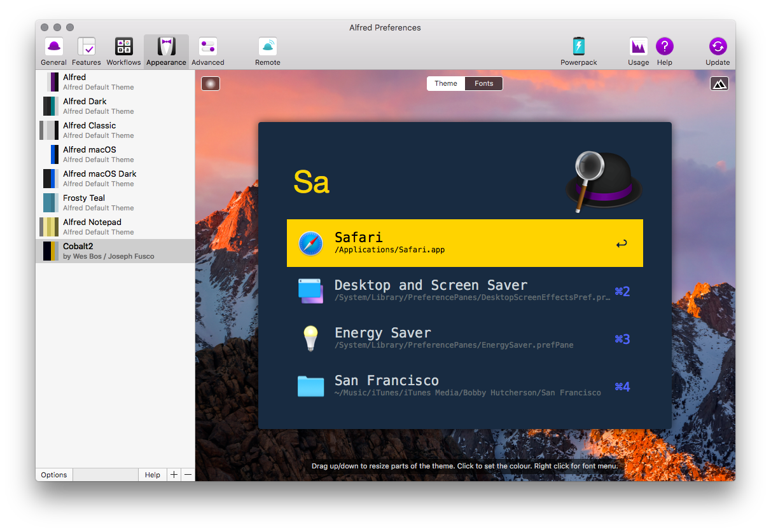This screenshot has height=532, width=771.
Task: Click the 'Sa' search query text
Action: coord(311,182)
